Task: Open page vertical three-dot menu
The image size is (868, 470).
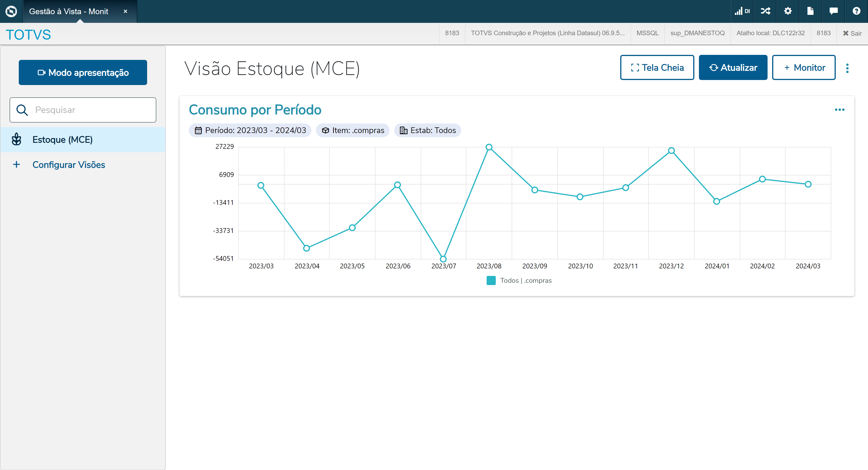Action: click(847, 68)
